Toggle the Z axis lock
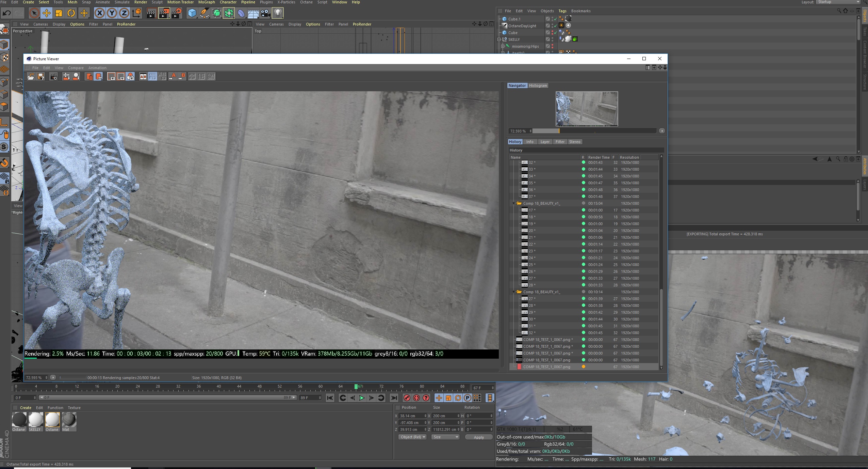 [124, 13]
